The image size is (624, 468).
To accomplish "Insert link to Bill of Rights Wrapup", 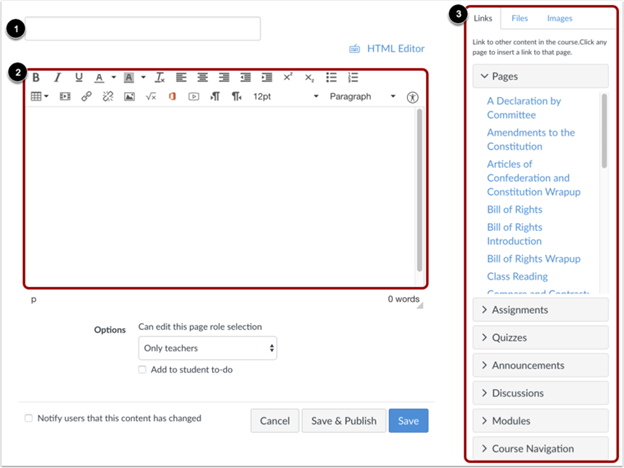I will tap(534, 259).
